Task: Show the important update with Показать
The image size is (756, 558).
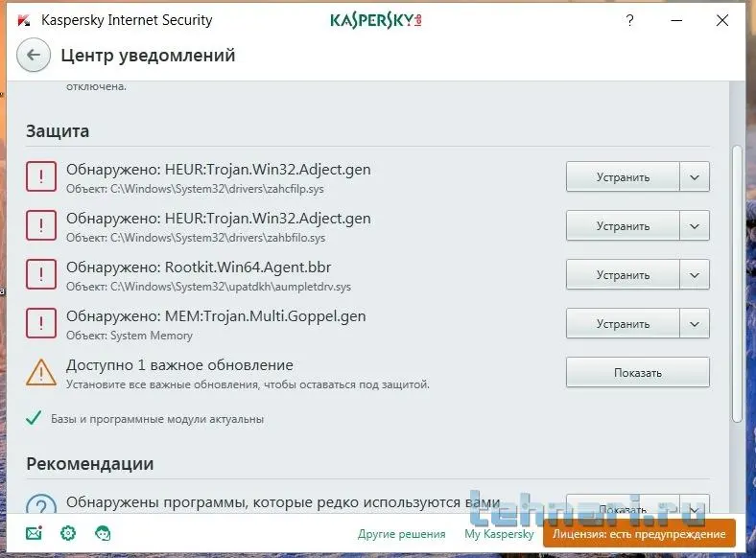Action: 637,372
